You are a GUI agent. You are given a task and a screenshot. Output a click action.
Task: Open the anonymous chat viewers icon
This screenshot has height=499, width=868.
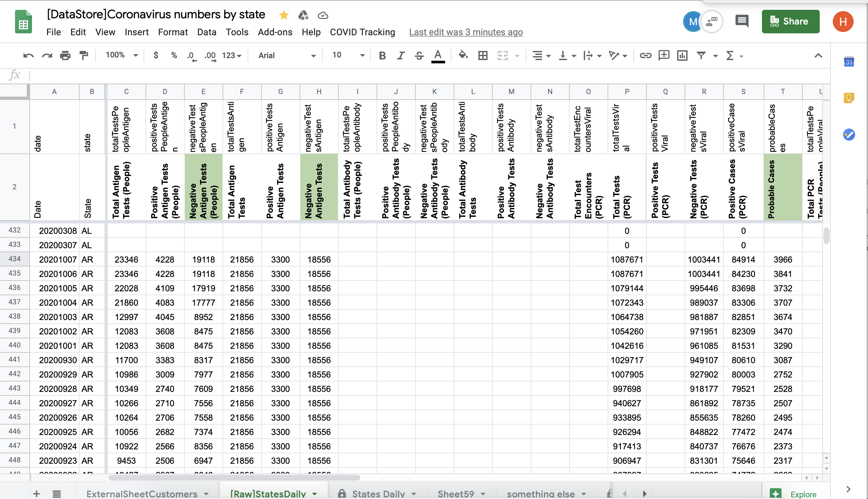point(711,22)
